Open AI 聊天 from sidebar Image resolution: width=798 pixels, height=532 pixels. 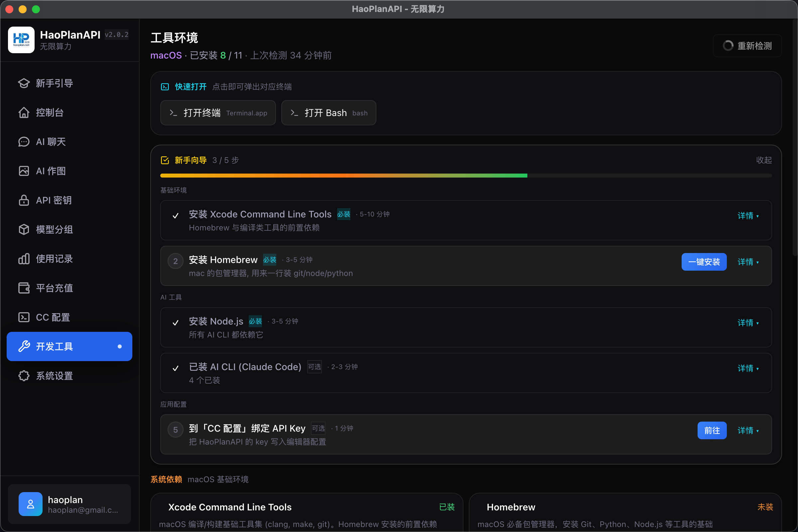click(69, 142)
